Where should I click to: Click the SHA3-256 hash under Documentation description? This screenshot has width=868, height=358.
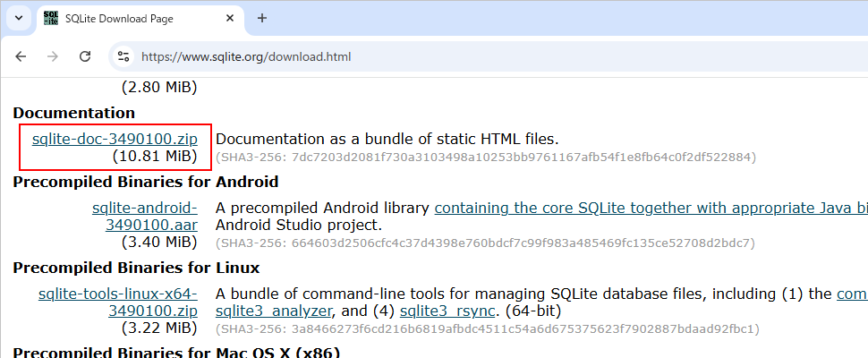tap(486, 157)
